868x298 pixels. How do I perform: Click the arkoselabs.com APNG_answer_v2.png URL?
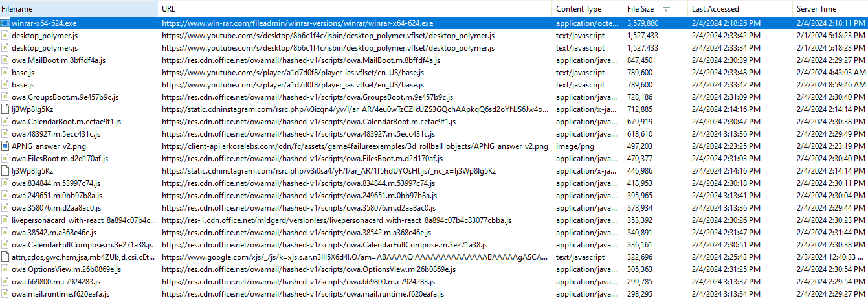355,146
